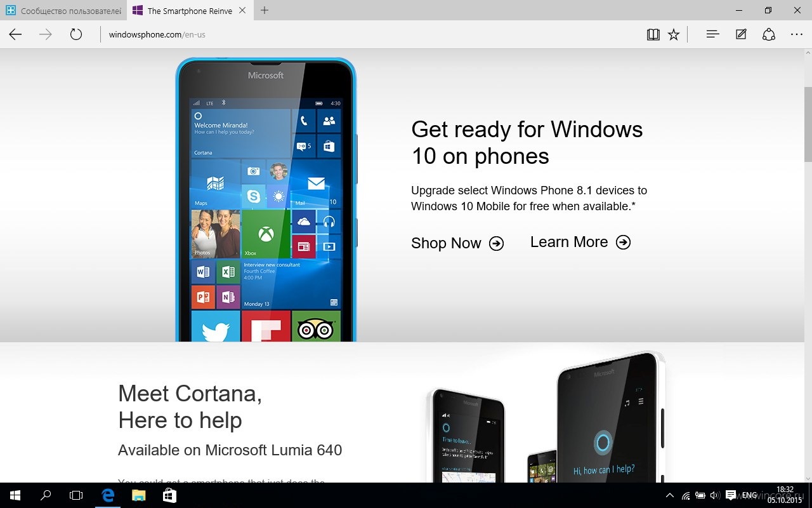Open the taskbar clock and date
The width and height of the screenshot is (812, 508).
pos(785,495)
